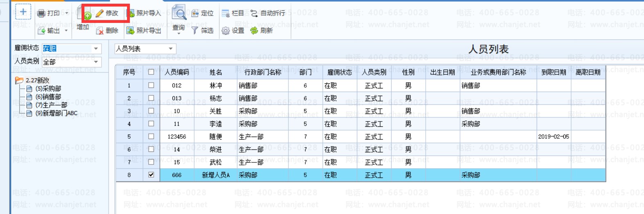The width and height of the screenshot is (644, 214).
Task: Check the checkbox for 李逵 row
Action: coord(151,124)
